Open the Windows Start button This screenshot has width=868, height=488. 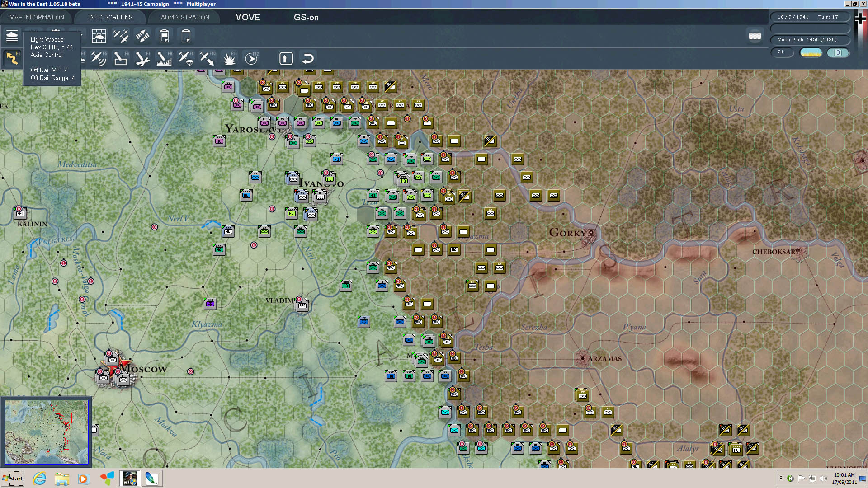tap(13, 478)
